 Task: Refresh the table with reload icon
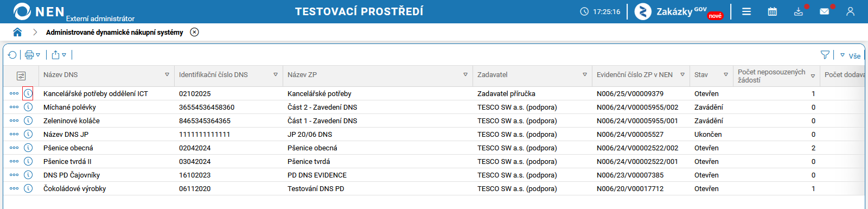(12, 55)
